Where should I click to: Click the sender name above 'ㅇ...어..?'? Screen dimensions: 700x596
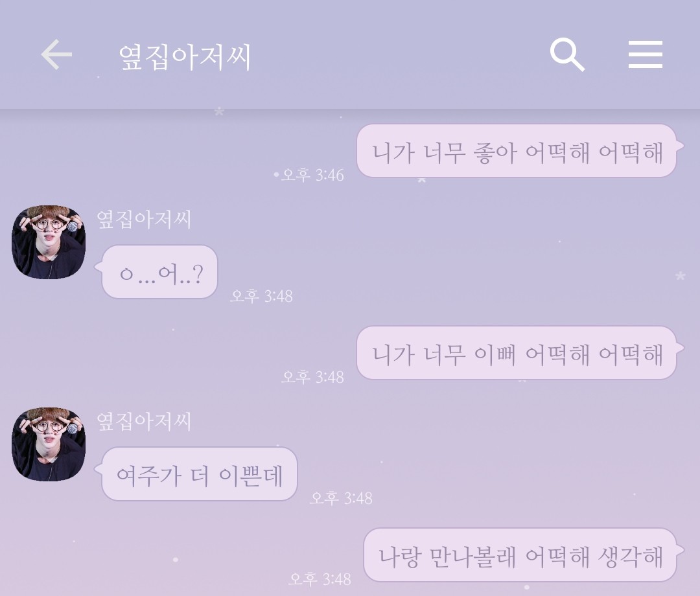click(x=144, y=220)
